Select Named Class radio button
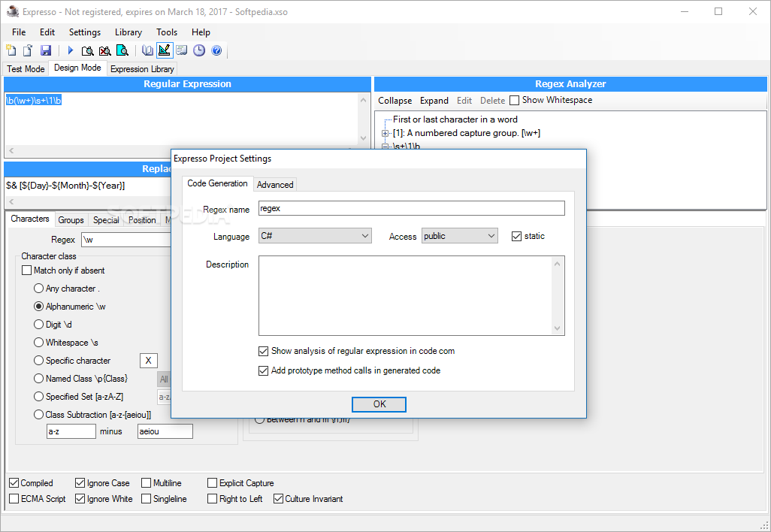Screen dimensions: 771x532 point(38,379)
